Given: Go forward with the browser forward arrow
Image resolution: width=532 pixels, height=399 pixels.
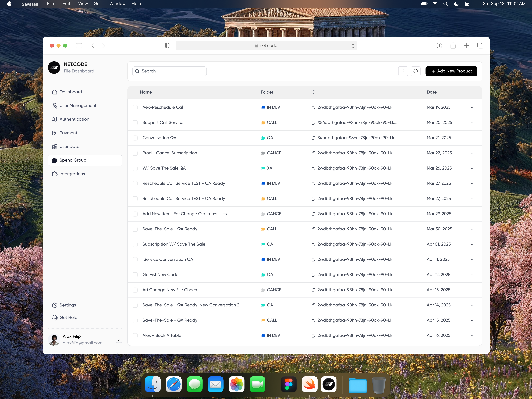Looking at the screenshot, I should click(x=104, y=45).
